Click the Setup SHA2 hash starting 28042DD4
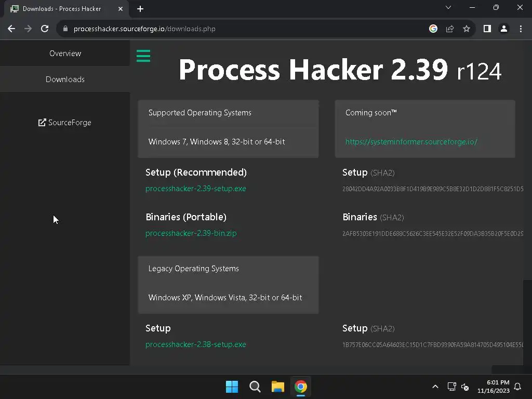This screenshot has width=532, height=399. tap(433, 189)
